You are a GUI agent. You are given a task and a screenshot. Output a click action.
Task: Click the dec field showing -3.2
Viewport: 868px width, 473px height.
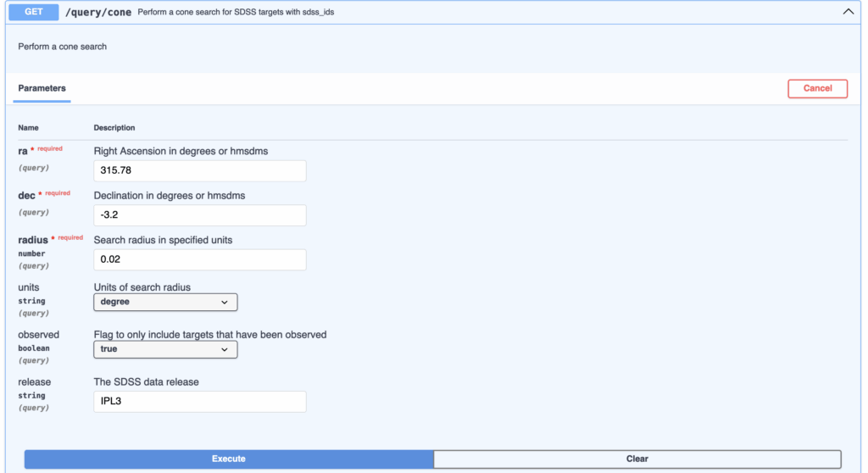click(199, 215)
